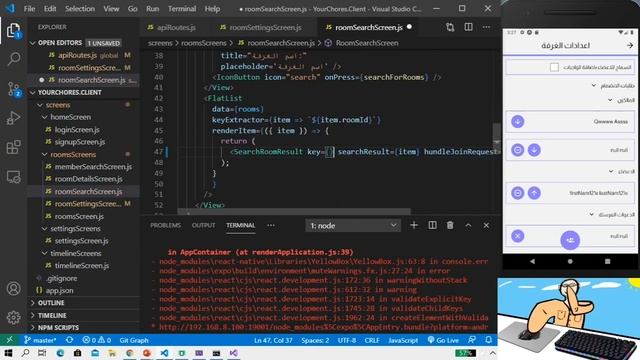Tap the back arrow in the phone header

[630, 45]
